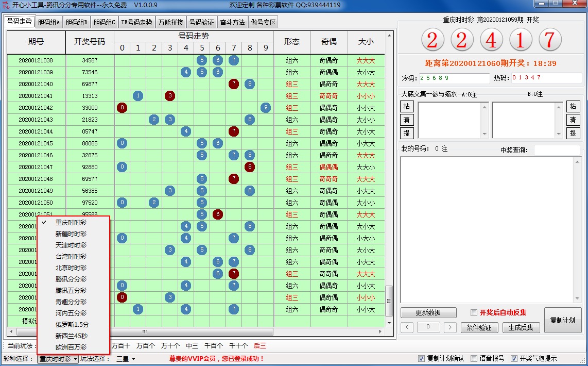Viewport: 588px width, 366px height.
Task: Click the next arrow beside the 0 counter
Action: (450, 327)
